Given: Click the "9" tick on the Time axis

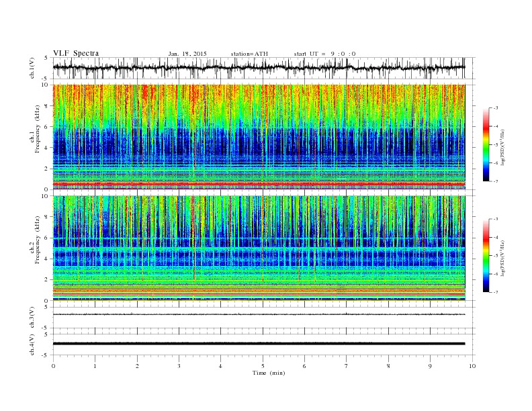Looking at the screenshot, I should (430, 366).
